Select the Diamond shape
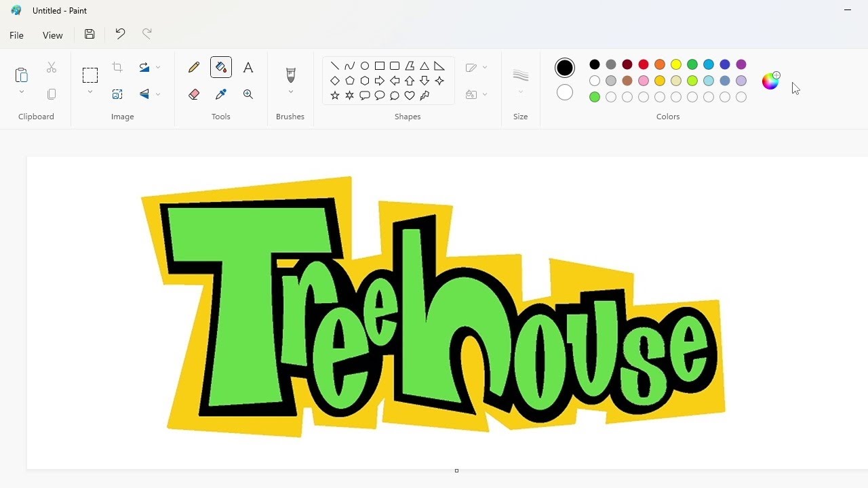Screen dimensions: 868x488 tap(335, 81)
